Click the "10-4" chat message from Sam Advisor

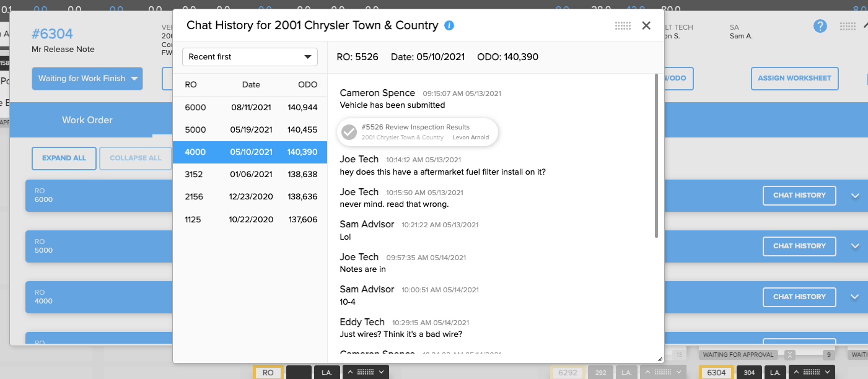click(348, 302)
